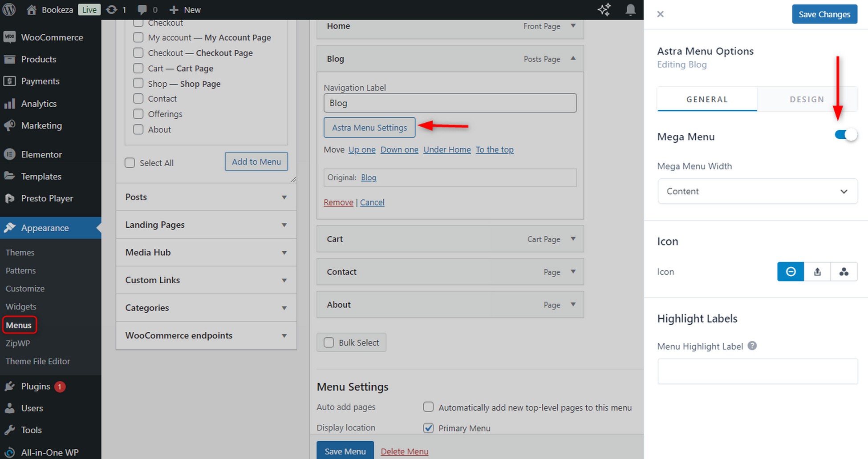Check My account — My Account Page
Screen dimensions: 868x459
pos(138,37)
